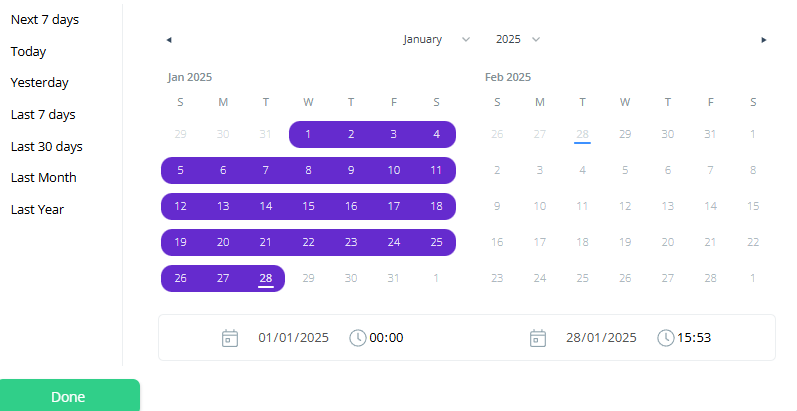Image resolution: width=797 pixels, height=411 pixels.
Task: Click the end date calendar icon
Action: tap(538, 338)
